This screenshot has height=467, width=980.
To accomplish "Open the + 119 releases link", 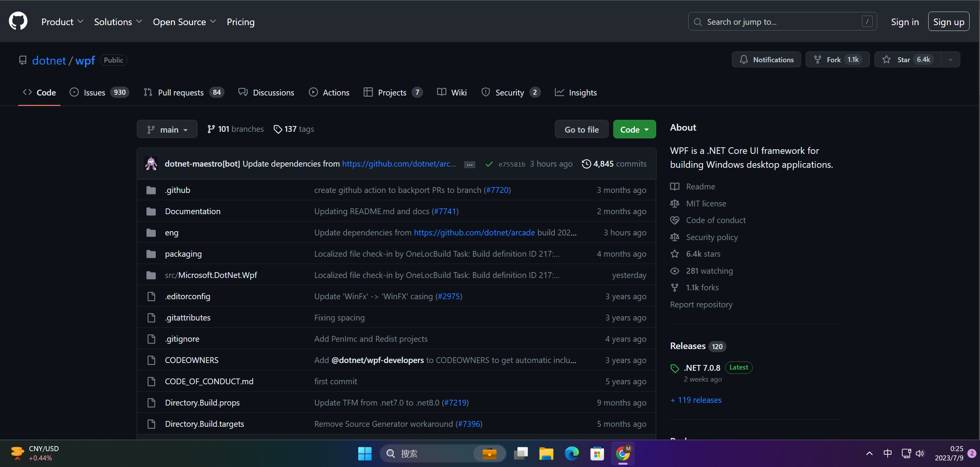I will 696,400.
